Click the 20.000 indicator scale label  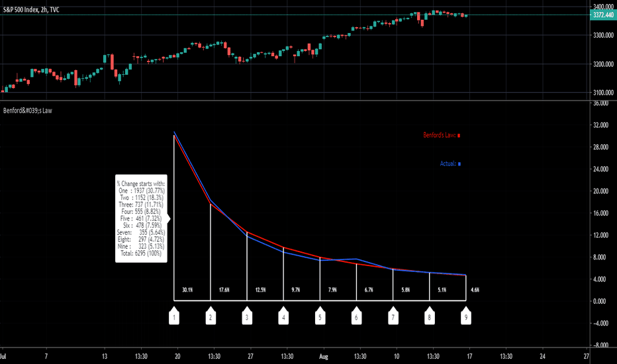(600, 191)
